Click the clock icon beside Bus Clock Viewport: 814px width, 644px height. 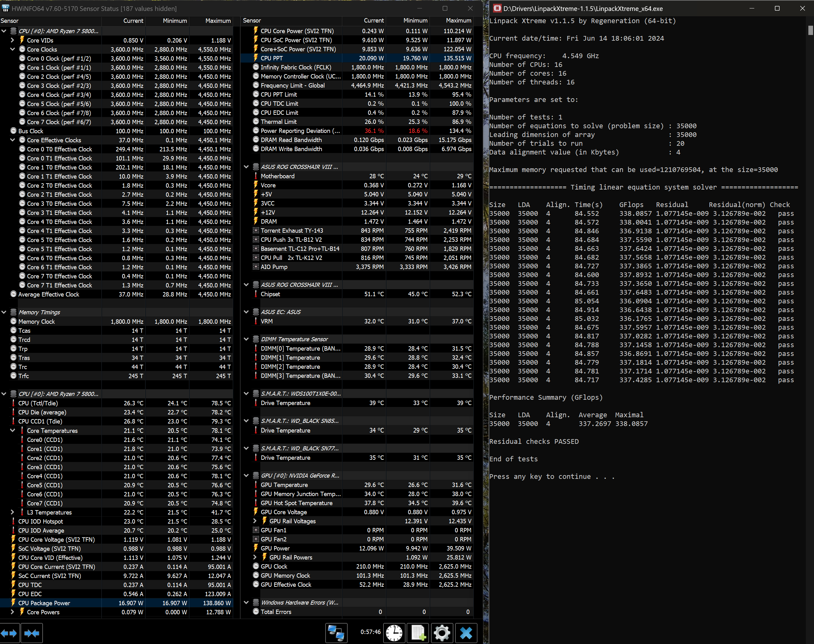13,131
